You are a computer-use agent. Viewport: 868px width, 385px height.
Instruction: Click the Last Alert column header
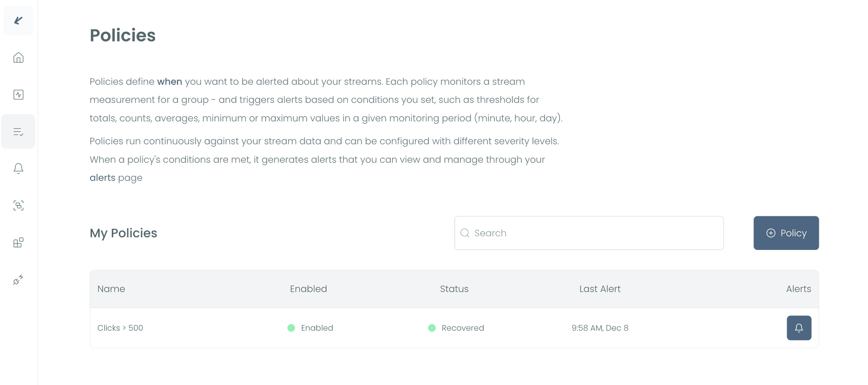[600, 289]
